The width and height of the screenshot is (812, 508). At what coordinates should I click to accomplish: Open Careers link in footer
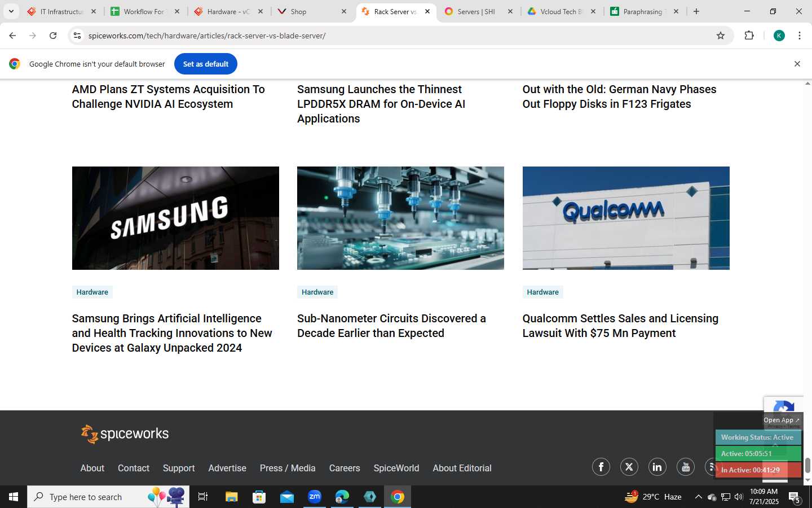pyautogui.click(x=345, y=468)
